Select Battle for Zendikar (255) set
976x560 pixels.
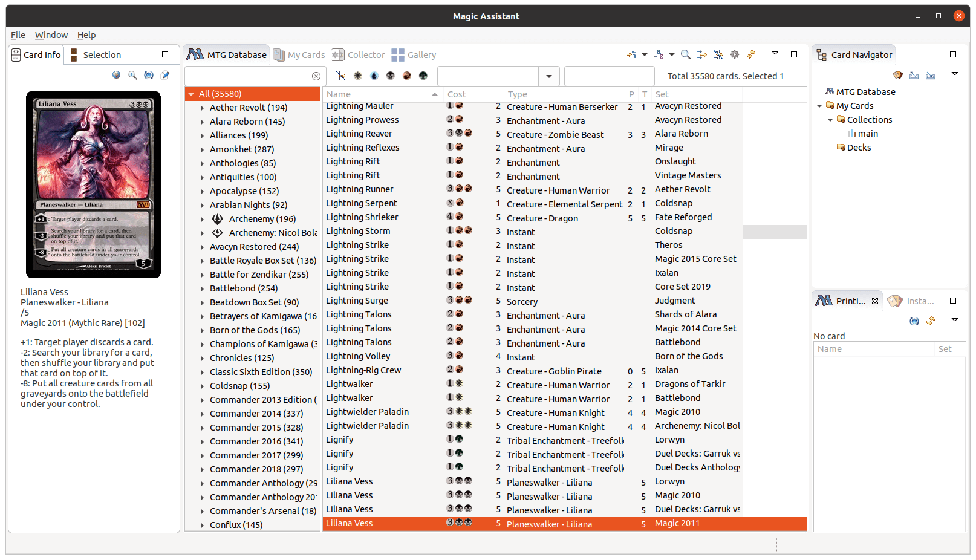click(259, 275)
